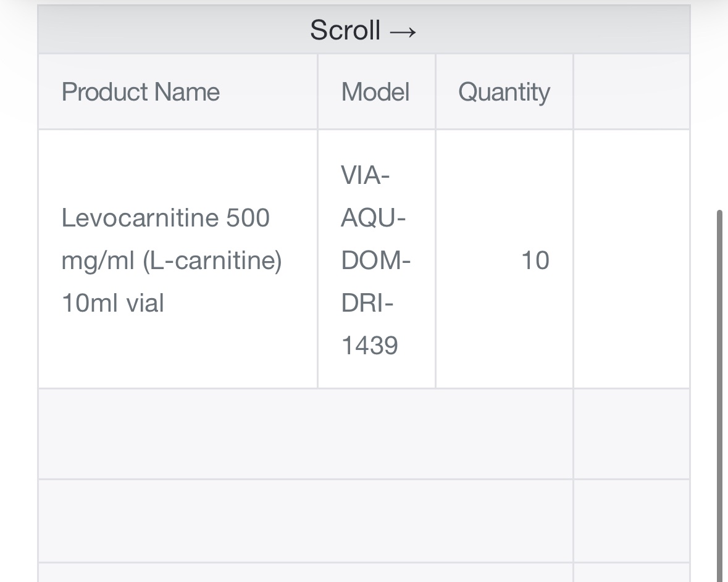The width and height of the screenshot is (728, 582).
Task: Click narrow right cell of first empty row
Action: coord(632,433)
